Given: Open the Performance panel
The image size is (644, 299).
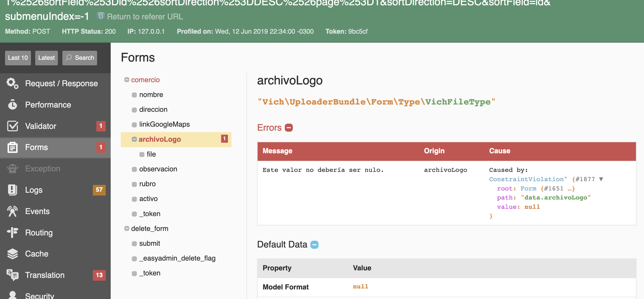Looking at the screenshot, I should click(x=55, y=105).
